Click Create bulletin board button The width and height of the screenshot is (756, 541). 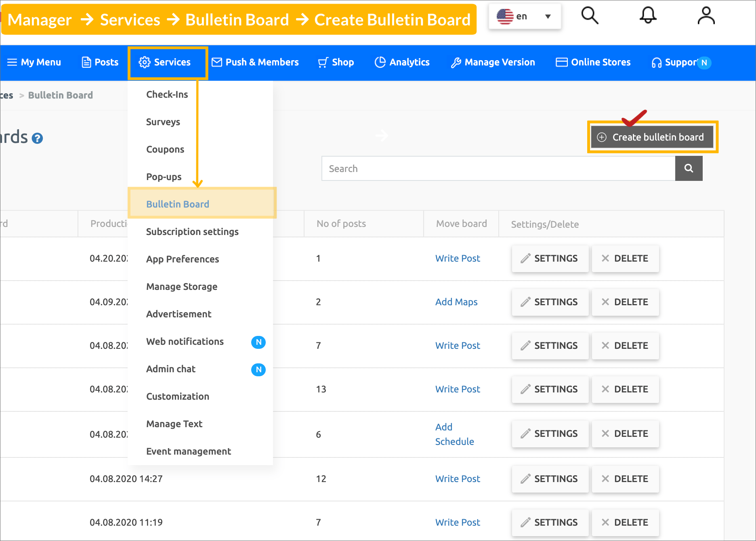coord(652,137)
